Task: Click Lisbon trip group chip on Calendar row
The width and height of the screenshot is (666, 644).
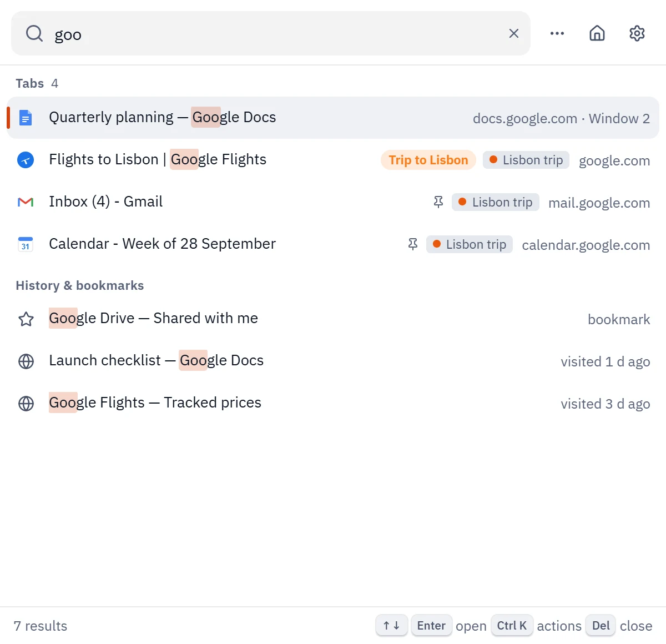Action: click(470, 244)
